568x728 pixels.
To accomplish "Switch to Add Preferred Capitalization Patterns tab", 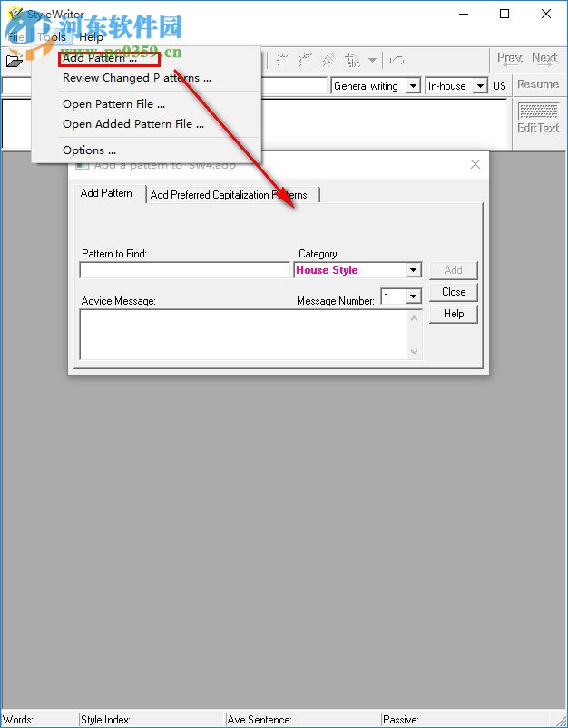I will [x=229, y=195].
